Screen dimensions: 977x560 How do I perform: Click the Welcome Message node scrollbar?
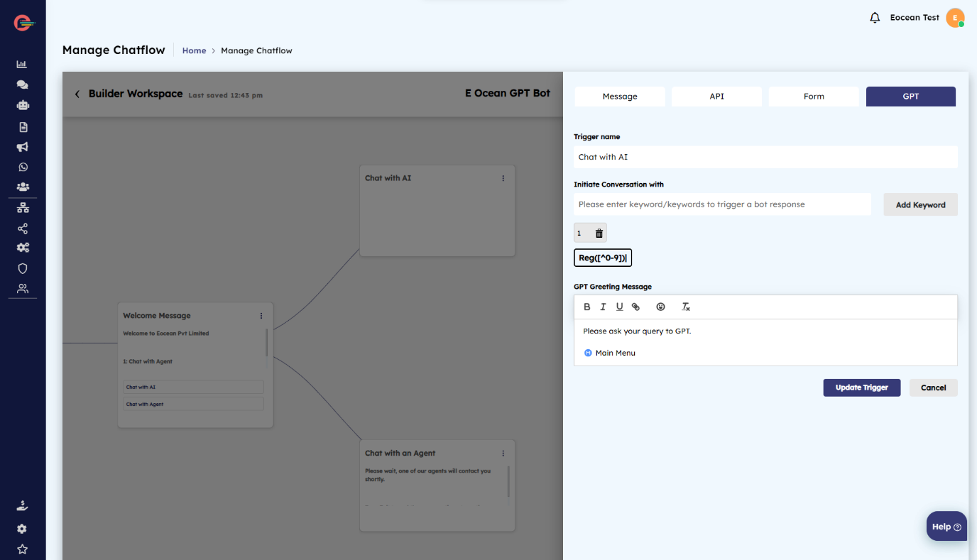pyautogui.click(x=267, y=342)
